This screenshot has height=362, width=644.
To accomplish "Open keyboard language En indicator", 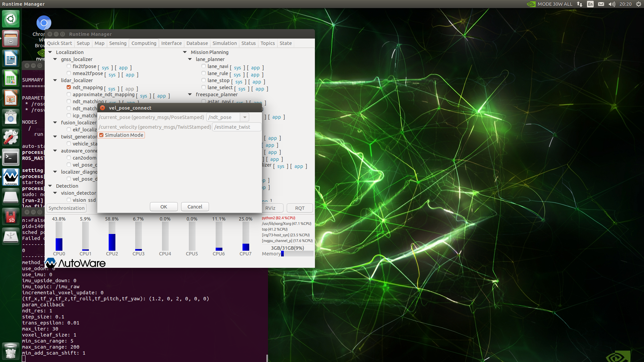I will point(590,4).
